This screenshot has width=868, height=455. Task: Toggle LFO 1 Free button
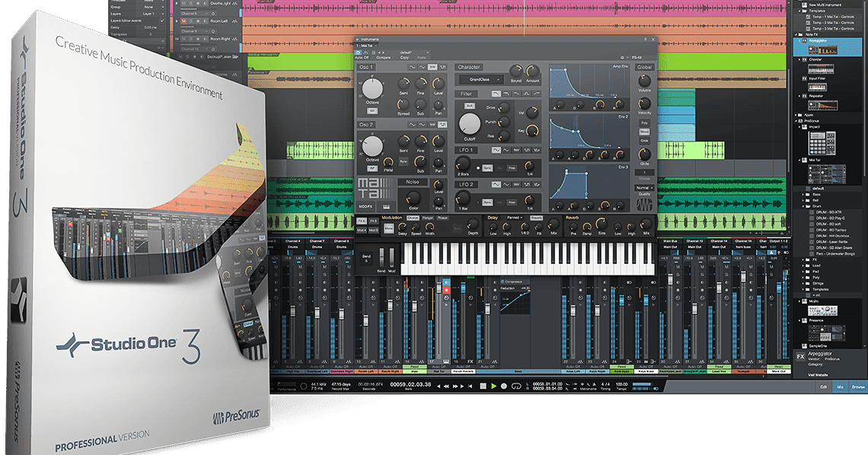coord(512,168)
